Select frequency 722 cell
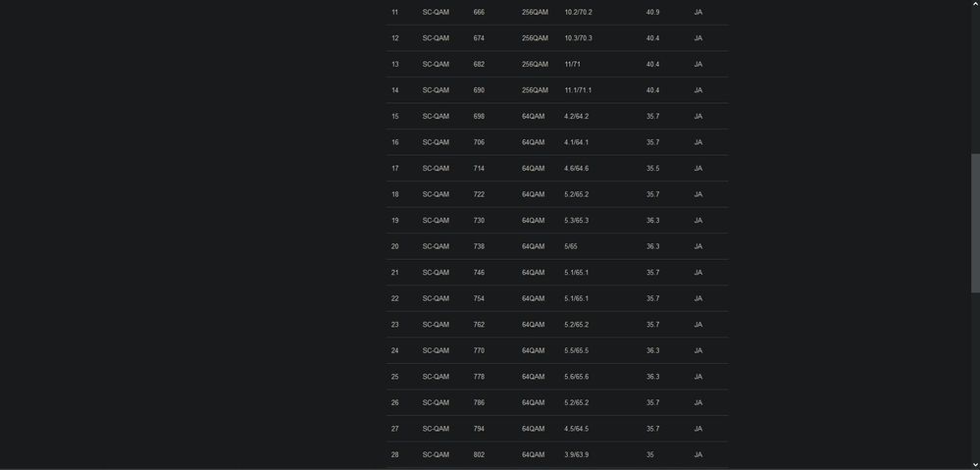This screenshot has height=470, width=980. [479, 194]
